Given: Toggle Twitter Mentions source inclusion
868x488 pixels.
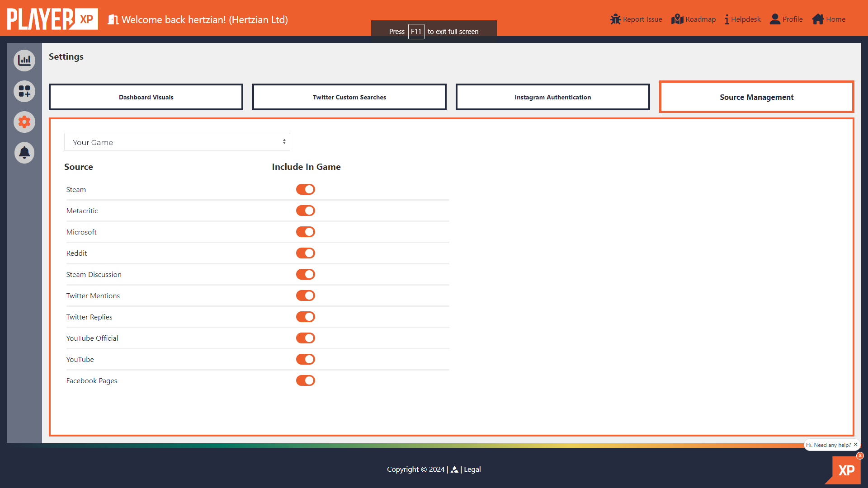Looking at the screenshot, I should click(306, 296).
